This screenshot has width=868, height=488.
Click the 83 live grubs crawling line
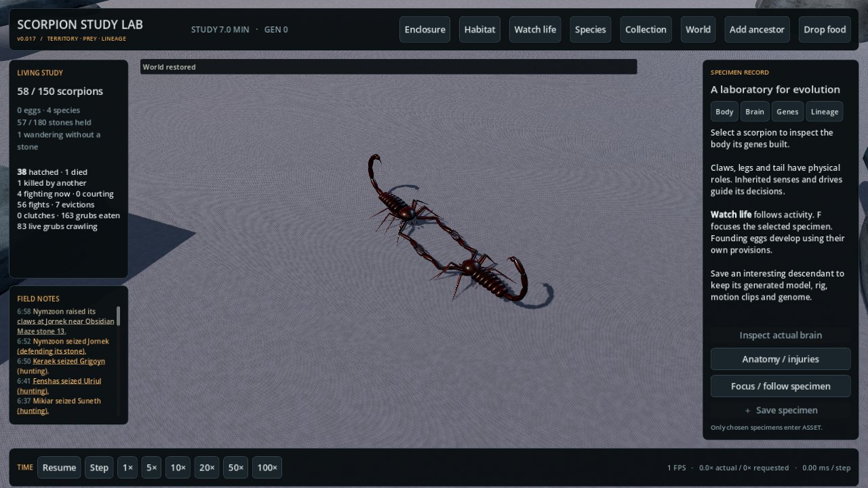pyautogui.click(x=57, y=226)
